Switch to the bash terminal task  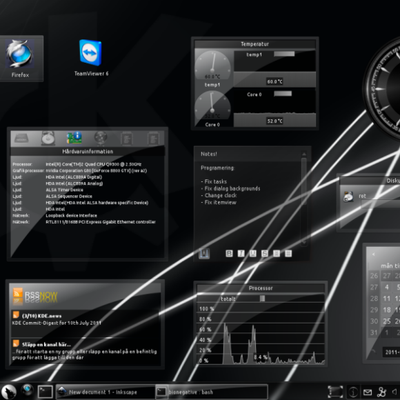(x=211, y=392)
